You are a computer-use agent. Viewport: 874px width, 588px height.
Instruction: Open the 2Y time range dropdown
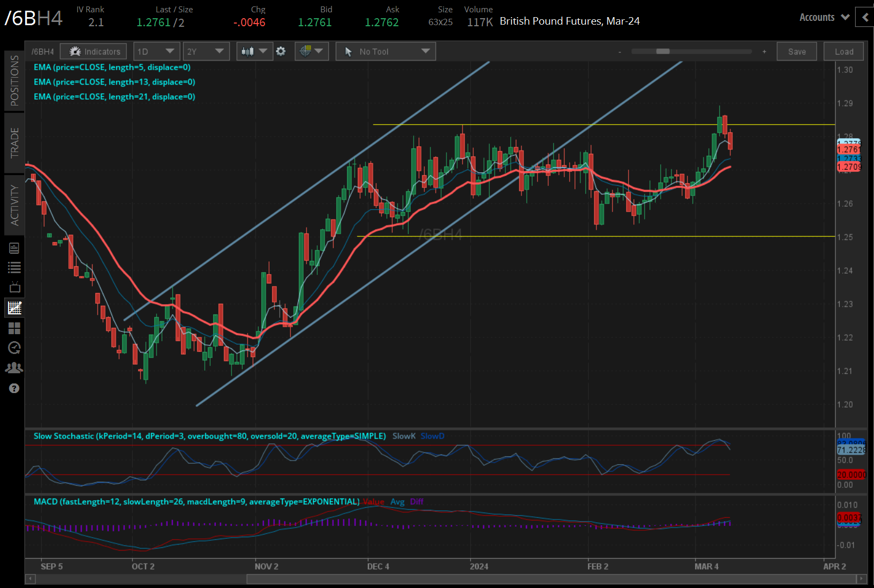(x=206, y=51)
